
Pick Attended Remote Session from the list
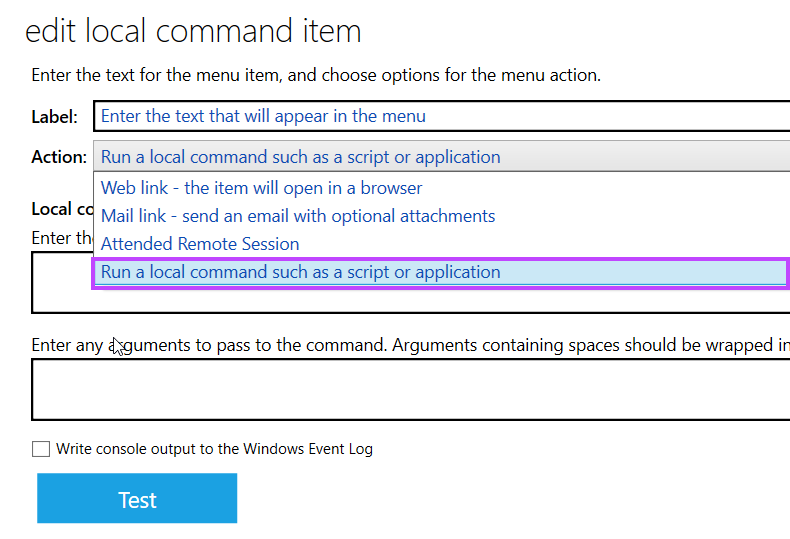pos(200,244)
